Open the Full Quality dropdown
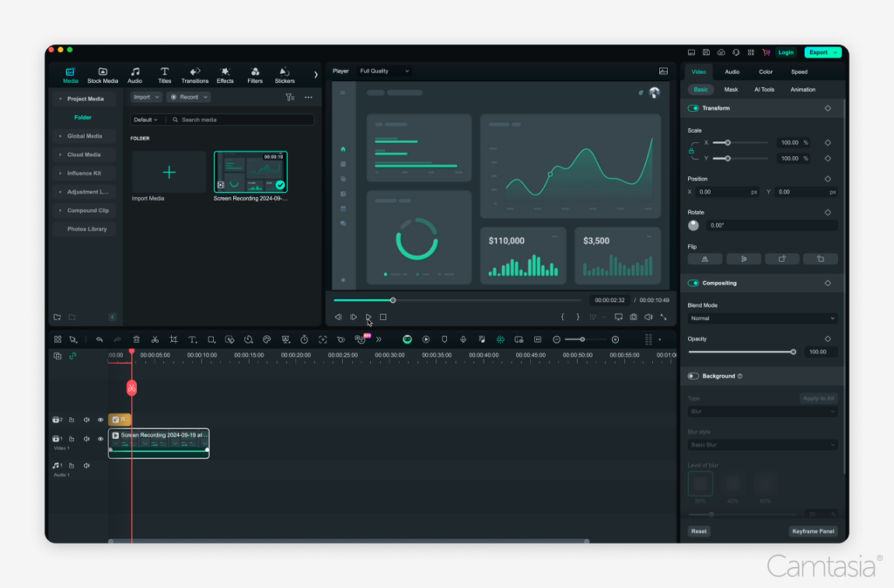894x588 pixels. 384,72
